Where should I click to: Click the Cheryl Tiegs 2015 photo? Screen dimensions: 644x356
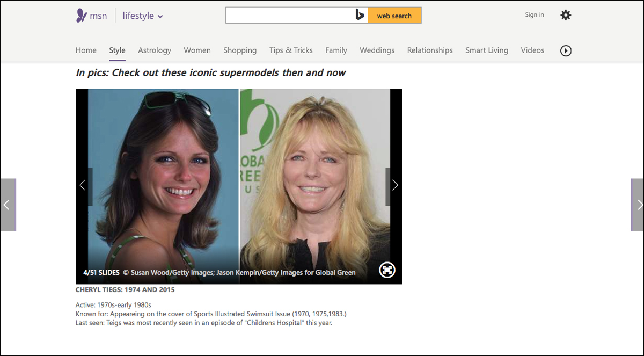coord(315,186)
